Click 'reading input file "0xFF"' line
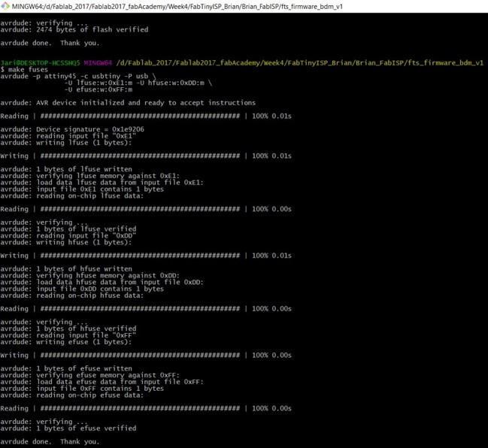 point(68,335)
